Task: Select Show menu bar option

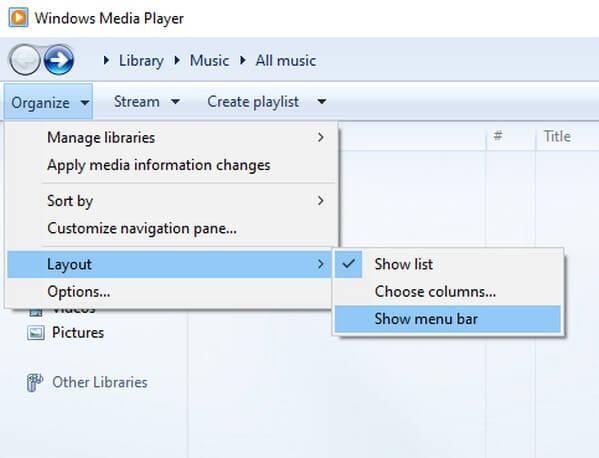Action: tap(448, 319)
